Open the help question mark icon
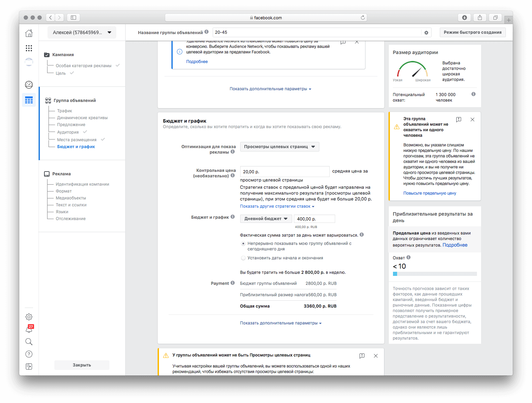The image size is (532, 403). [29, 354]
